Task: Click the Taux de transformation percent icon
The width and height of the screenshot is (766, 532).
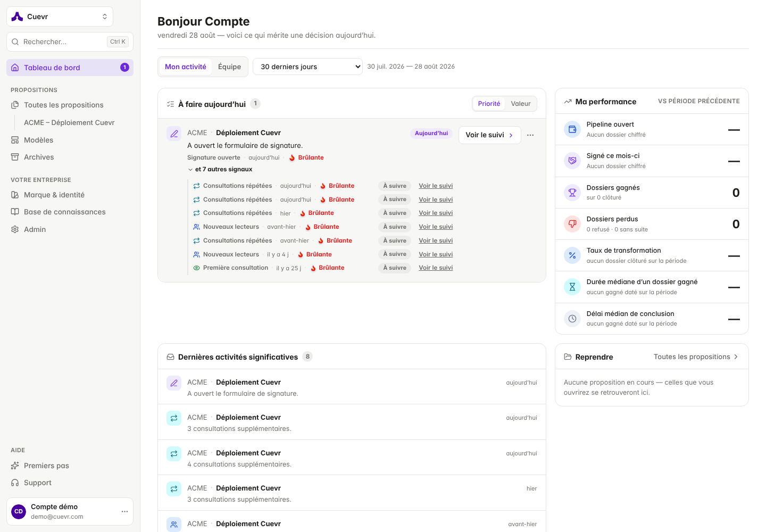Action: [x=572, y=255]
